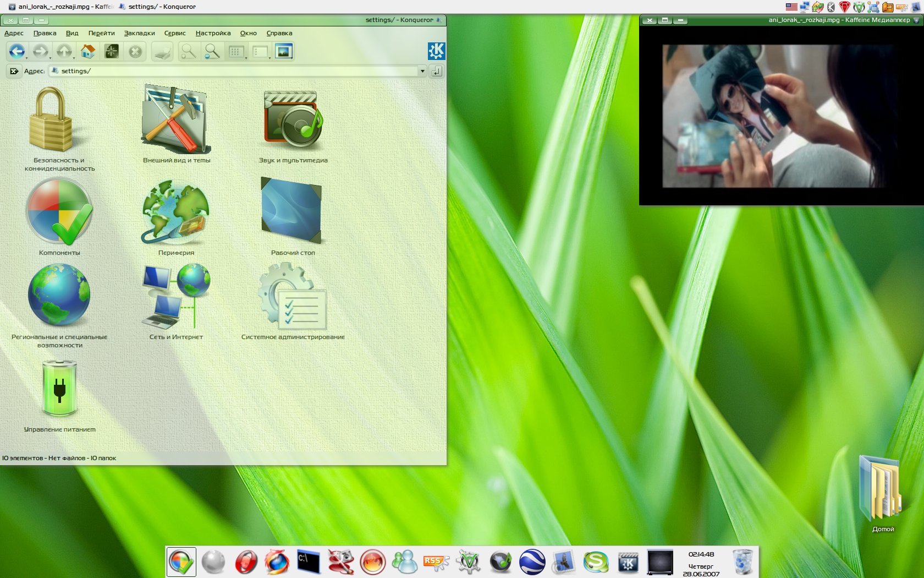Open the Адрес menu
This screenshot has height=578, width=924.
[14, 33]
